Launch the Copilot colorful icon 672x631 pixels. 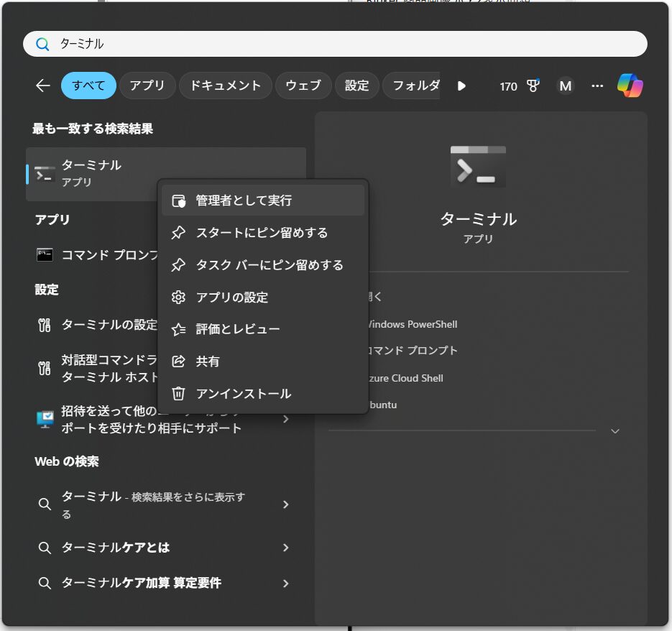pyautogui.click(x=630, y=86)
